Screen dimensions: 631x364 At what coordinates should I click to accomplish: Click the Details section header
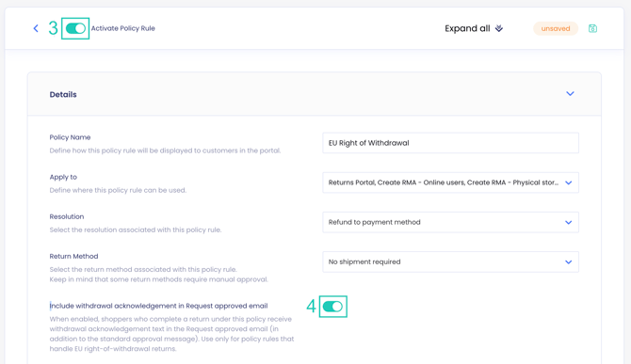315,94
